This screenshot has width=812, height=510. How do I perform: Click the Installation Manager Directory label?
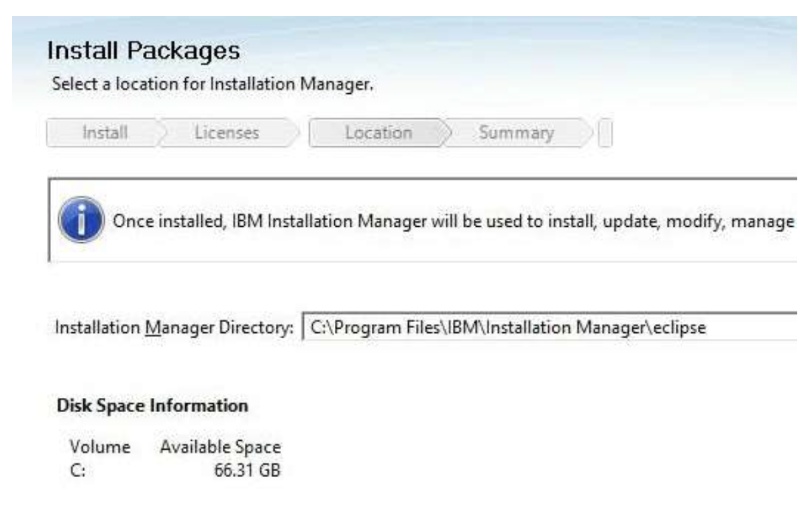(x=174, y=328)
